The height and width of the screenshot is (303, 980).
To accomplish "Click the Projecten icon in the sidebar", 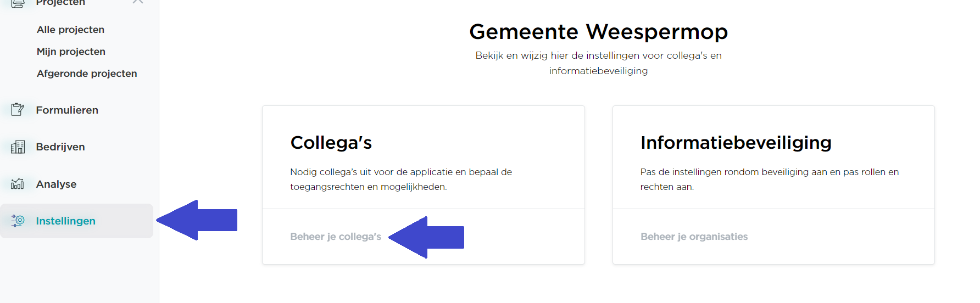I will click(18, 3).
